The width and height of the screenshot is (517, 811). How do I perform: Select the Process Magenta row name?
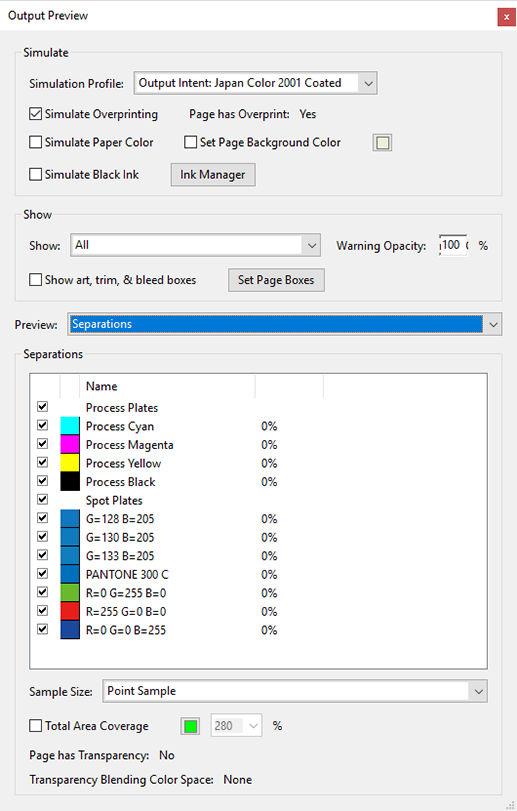click(129, 445)
